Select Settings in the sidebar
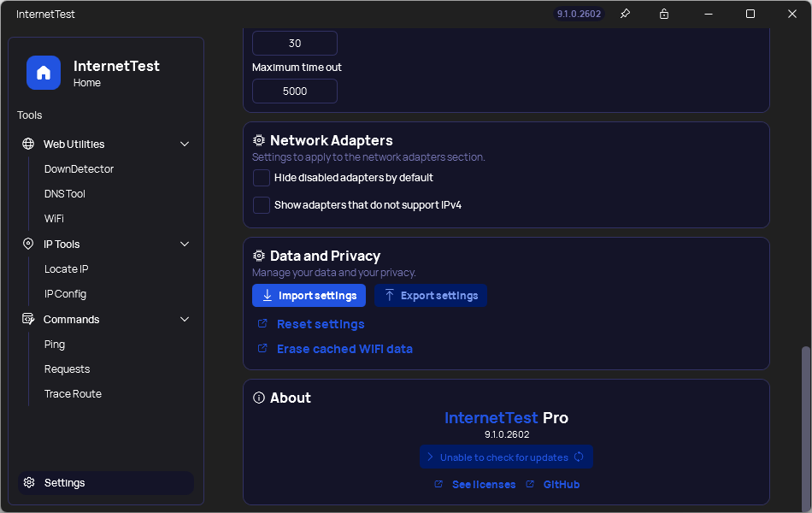The width and height of the screenshot is (812, 513). tap(106, 482)
